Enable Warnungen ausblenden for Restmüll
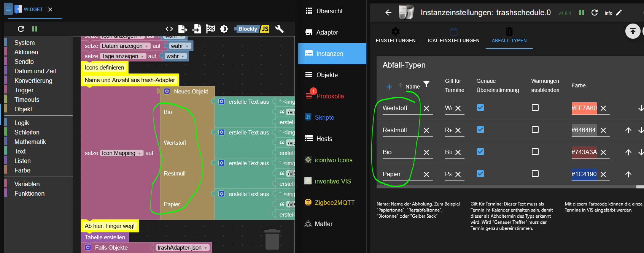This screenshot has height=253, width=644. 535,130
